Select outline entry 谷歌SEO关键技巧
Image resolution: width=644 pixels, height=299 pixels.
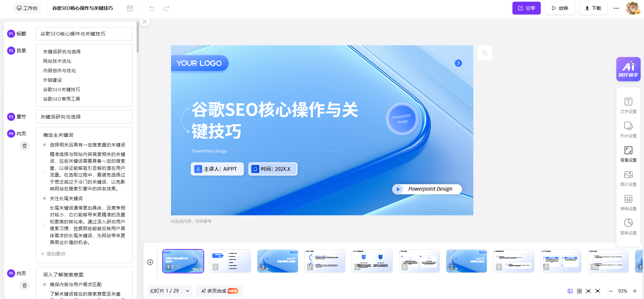61,89
